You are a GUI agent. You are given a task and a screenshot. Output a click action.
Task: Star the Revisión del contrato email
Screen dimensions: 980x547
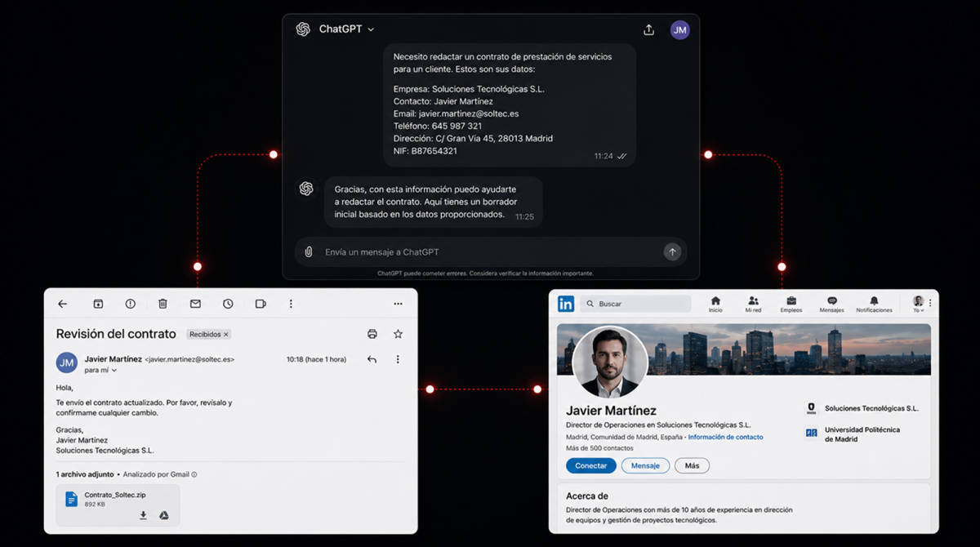click(x=398, y=334)
